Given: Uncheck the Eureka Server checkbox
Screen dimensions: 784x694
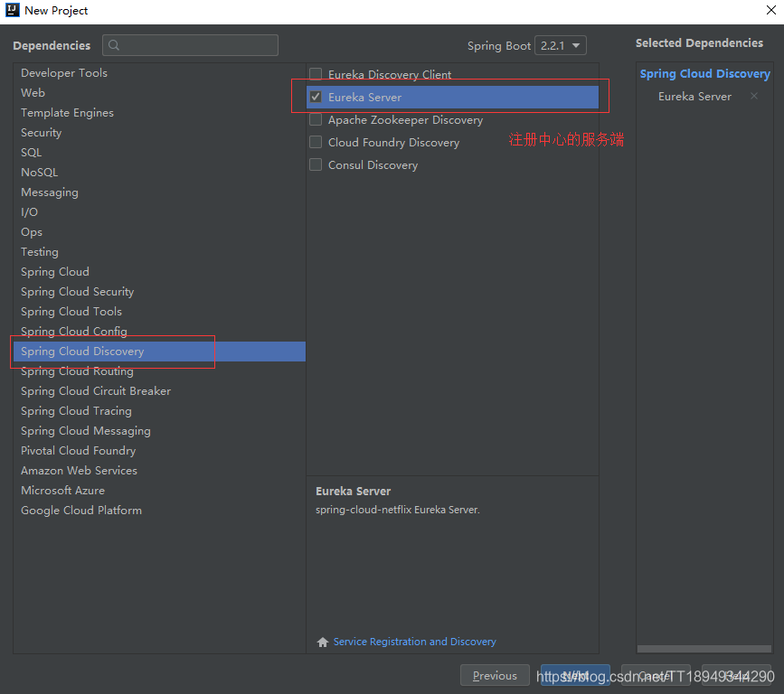Looking at the screenshot, I should point(316,97).
